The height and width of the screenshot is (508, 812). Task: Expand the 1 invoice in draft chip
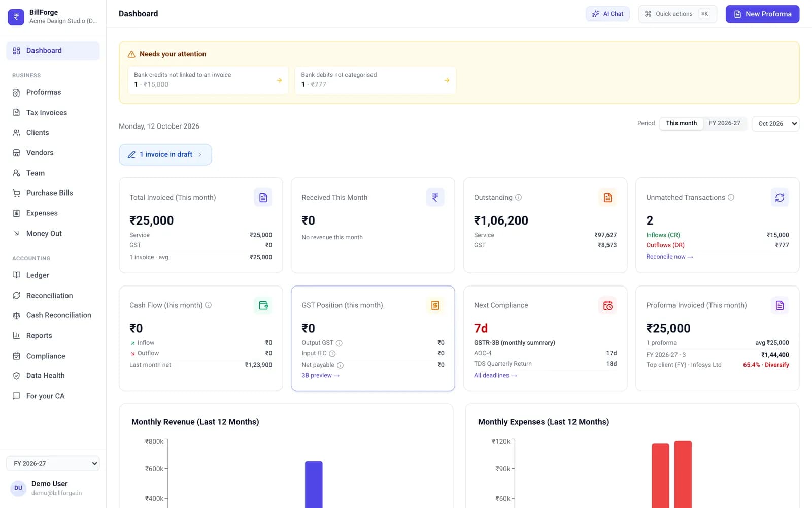point(165,154)
